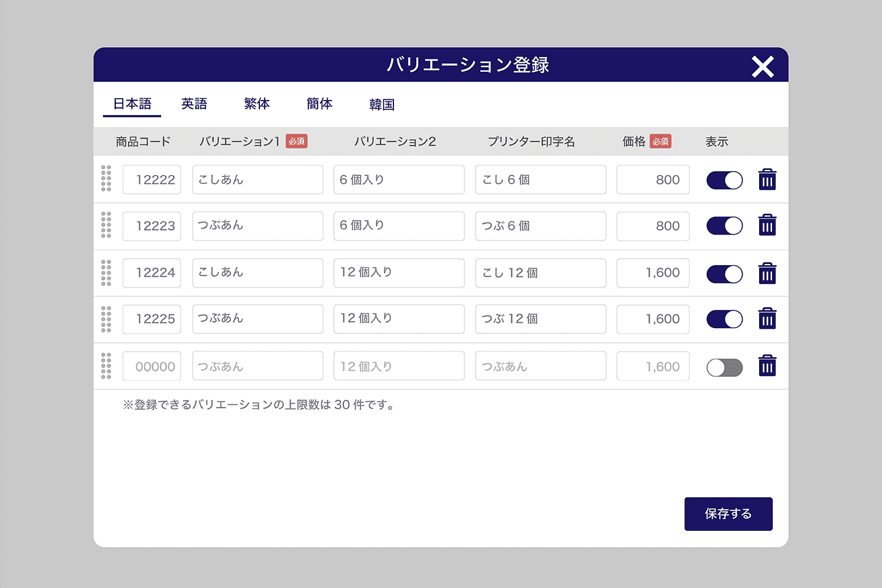Click the trash icon for つぶあん 6個入り row
This screenshot has width=882, height=588.
tap(767, 226)
